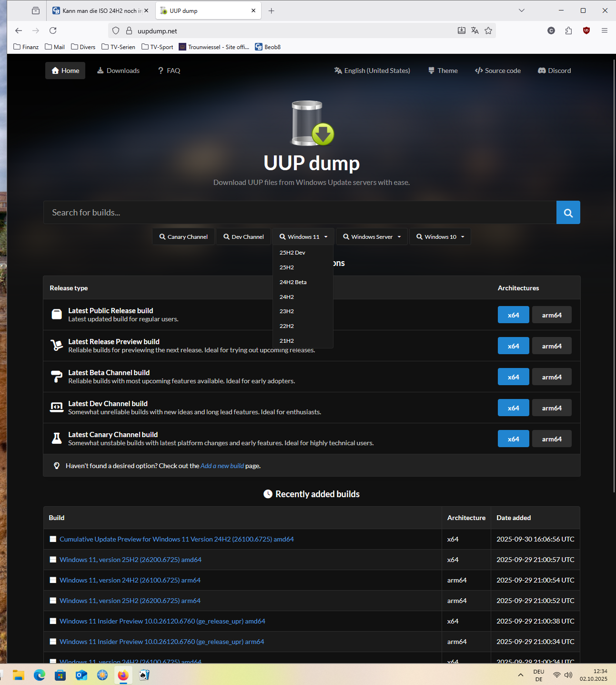Click the round C extension icon
This screenshot has width=616, height=685.
tap(551, 31)
